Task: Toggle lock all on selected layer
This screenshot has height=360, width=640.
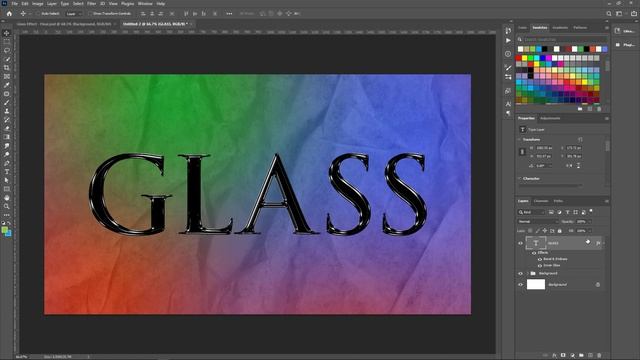Action: [x=560, y=231]
